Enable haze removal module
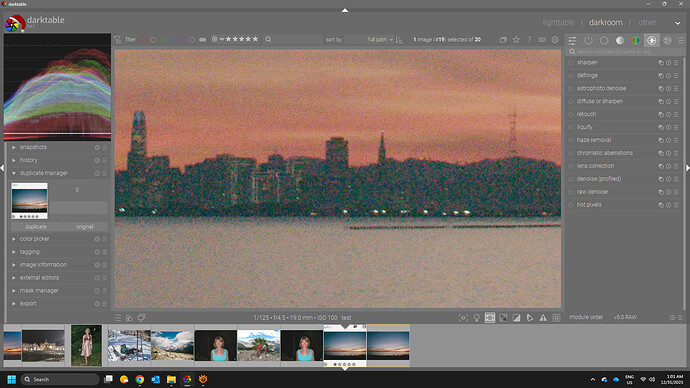Viewport: 690px width, 388px height. 571,140
